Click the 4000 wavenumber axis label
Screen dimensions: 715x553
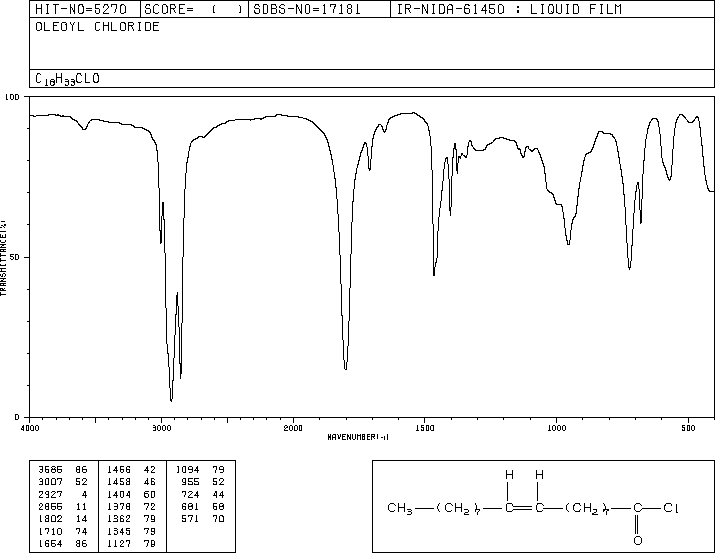tap(30, 428)
